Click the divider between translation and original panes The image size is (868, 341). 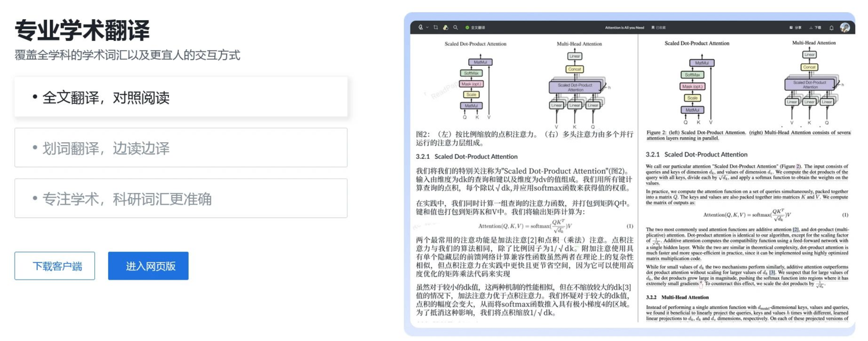[x=638, y=179]
